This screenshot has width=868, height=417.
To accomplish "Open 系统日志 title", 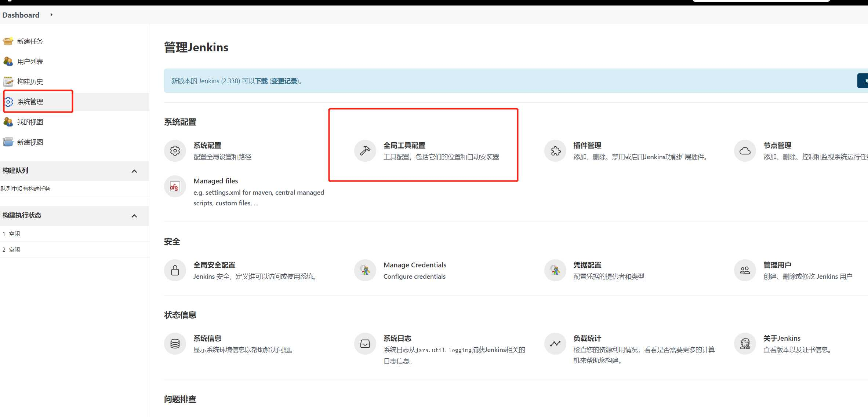I will (397, 338).
